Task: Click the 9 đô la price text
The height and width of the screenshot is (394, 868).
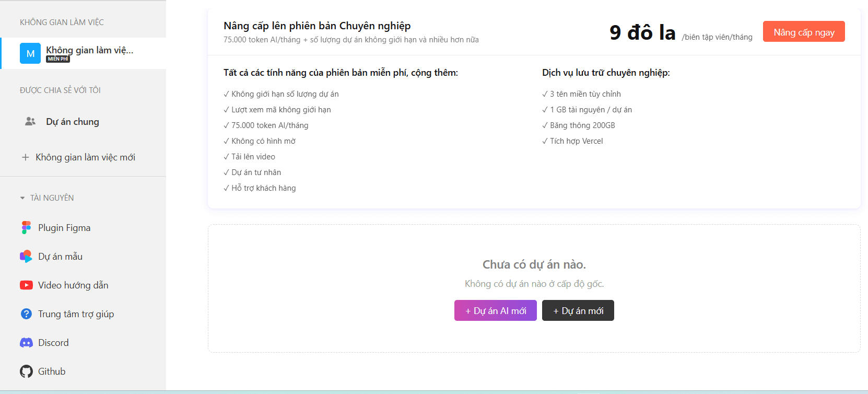Action: [642, 32]
